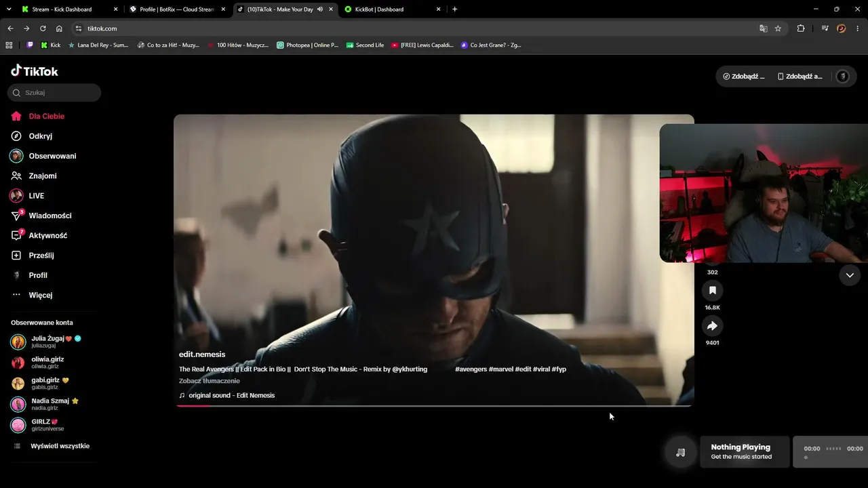Click Zobacz tłumaczenie translation link
The image size is (868, 488).
pos(210,381)
